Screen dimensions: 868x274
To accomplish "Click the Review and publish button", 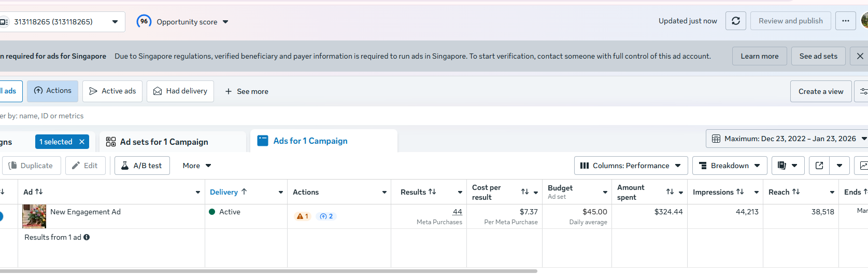I will pyautogui.click(x=790, y=21).
